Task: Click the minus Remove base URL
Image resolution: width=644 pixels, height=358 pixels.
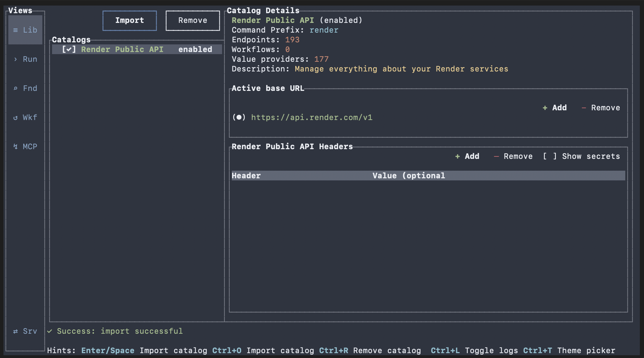Action: tap(601, 108)
